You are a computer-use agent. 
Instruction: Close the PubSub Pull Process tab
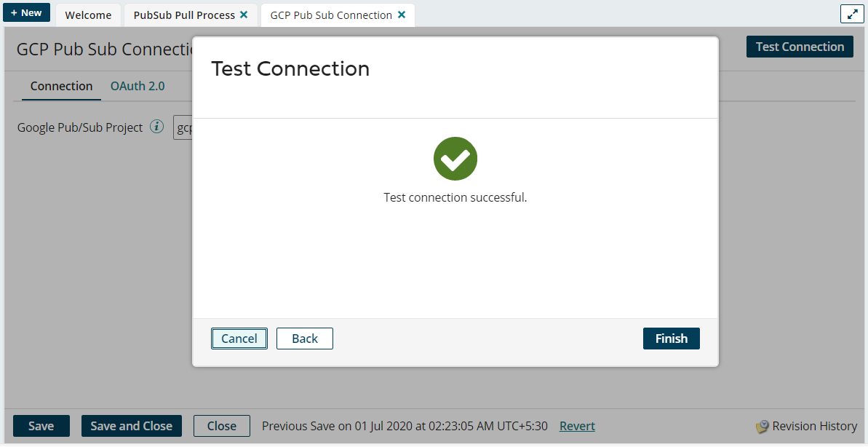pos(244,15)
